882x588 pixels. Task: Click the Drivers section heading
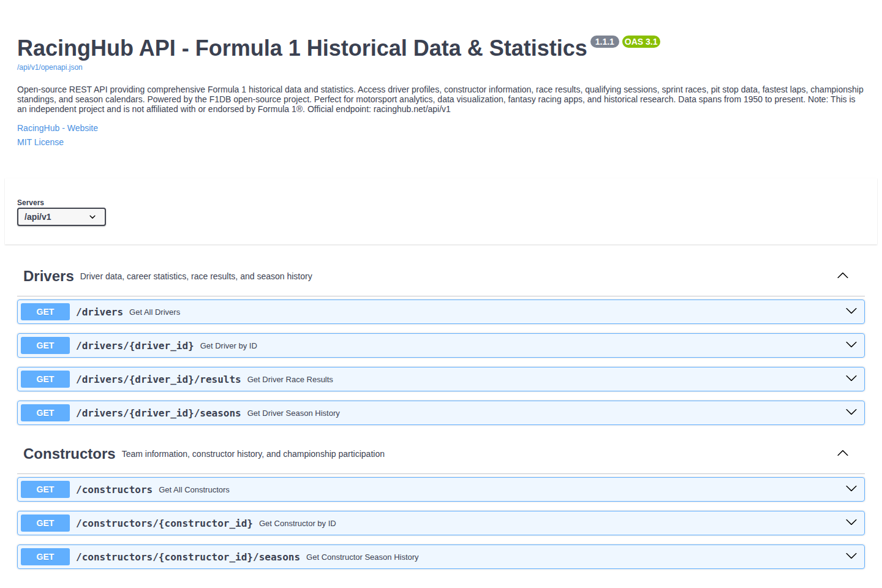pos(48,276)
